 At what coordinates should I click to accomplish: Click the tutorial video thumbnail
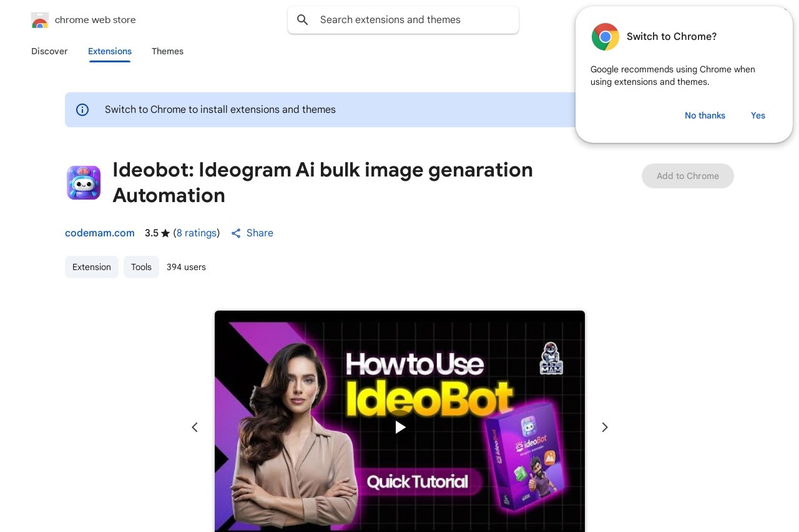click(399, 421)
